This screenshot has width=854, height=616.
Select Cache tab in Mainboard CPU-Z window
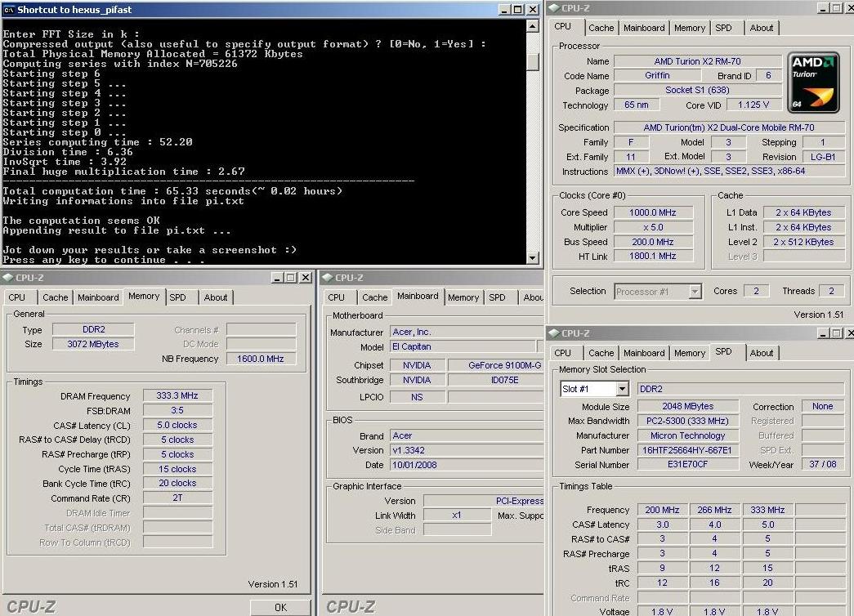coord(375,297)
